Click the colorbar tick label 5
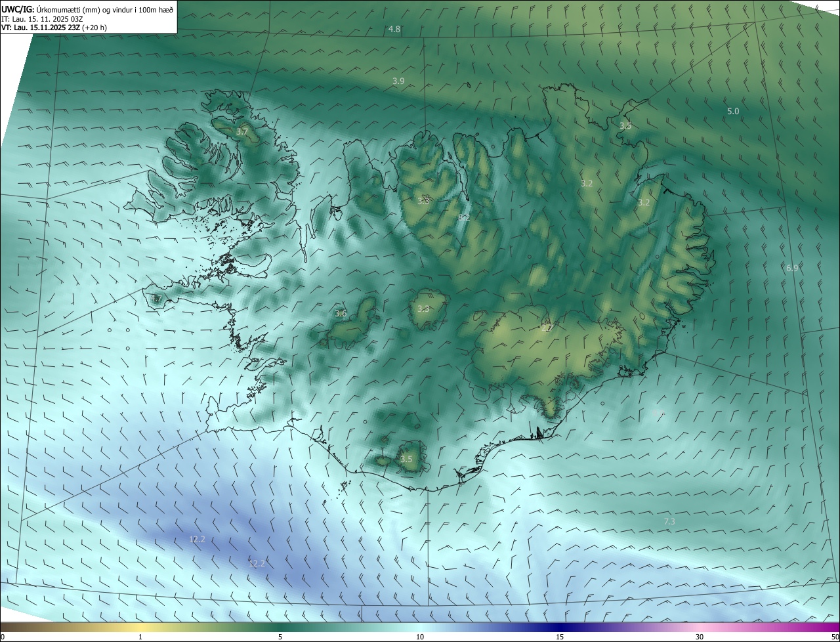 tap(280, 637)
